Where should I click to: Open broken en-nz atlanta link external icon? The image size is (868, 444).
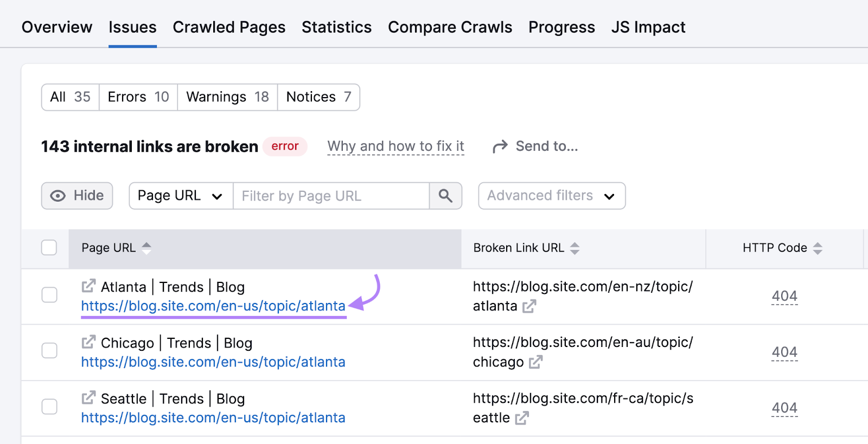529,306
